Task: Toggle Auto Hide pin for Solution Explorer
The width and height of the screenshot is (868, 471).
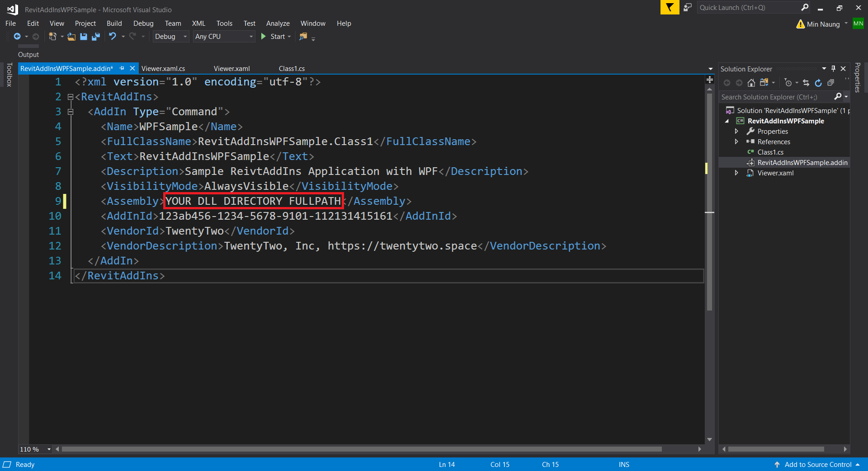Action: point(833,69)
